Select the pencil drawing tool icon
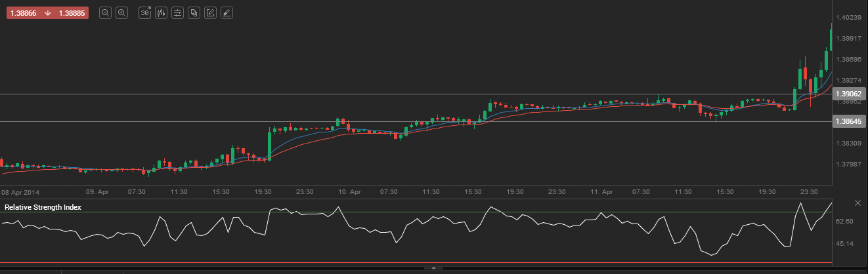Image resolution: width=868 pixels, height=274 pixels. point(210,13)
